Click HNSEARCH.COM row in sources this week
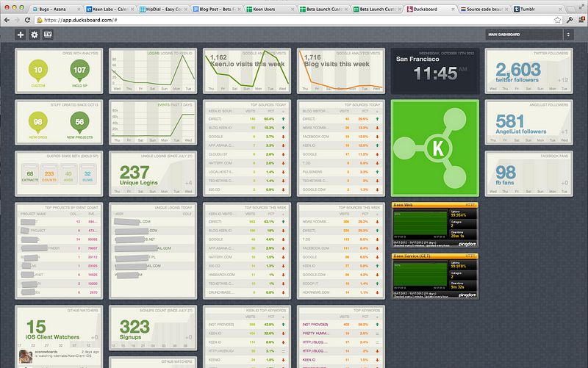588x368 pixels. 247,275
